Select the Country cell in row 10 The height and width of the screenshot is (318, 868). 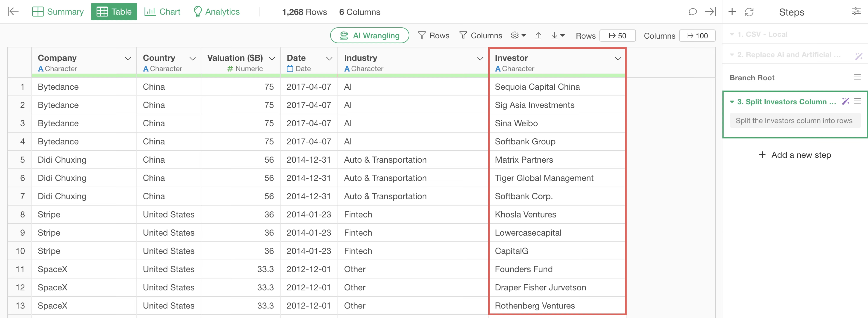pos(168,251)
